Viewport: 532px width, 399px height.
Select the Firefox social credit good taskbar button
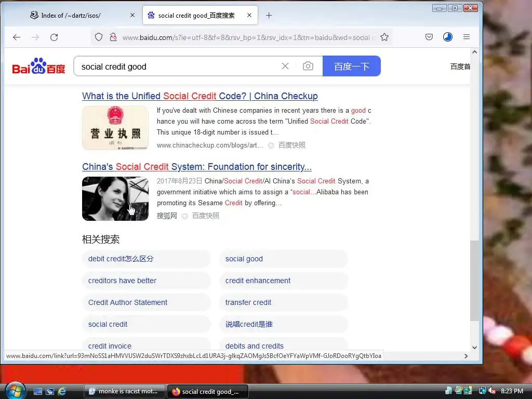point(208,392)
